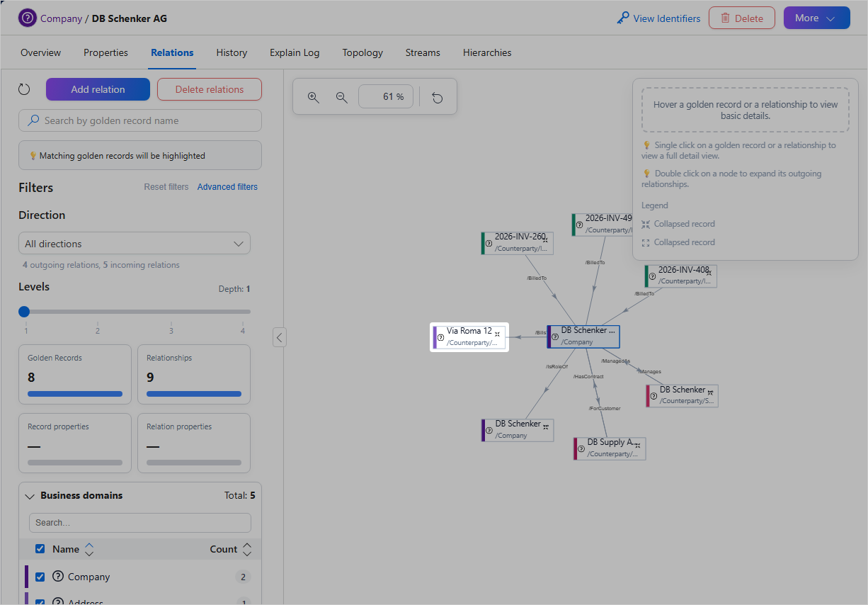Click the collapse icon on the Via Roma 12 node
Image resolution: width=868 pixels, height=605 pixels.
pos(497,334)
